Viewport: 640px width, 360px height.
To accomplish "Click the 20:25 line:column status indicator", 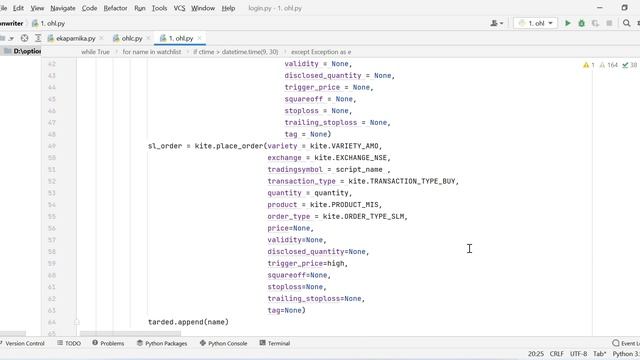I will tap(536, 354).
